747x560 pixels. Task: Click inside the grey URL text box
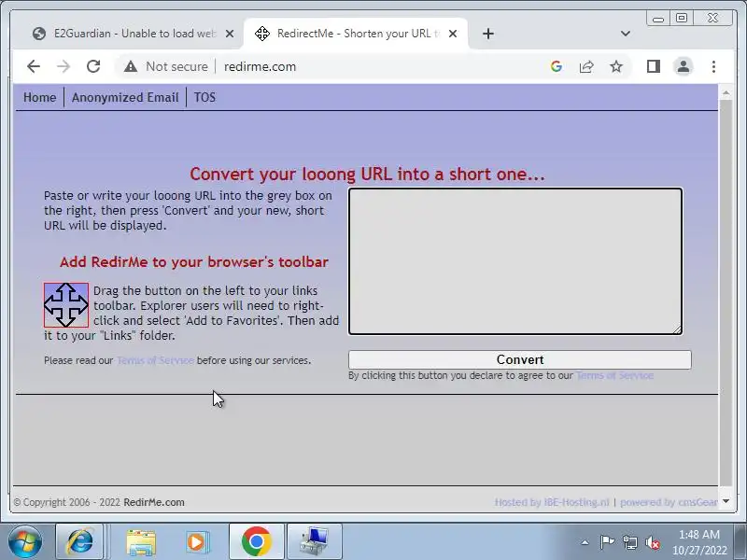coord(515,261)
